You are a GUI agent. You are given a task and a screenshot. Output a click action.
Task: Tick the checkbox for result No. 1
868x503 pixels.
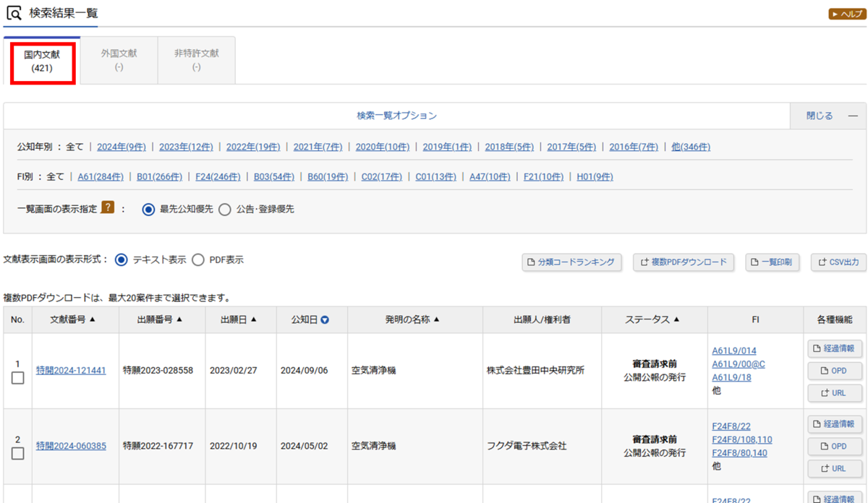coord(18,377)
